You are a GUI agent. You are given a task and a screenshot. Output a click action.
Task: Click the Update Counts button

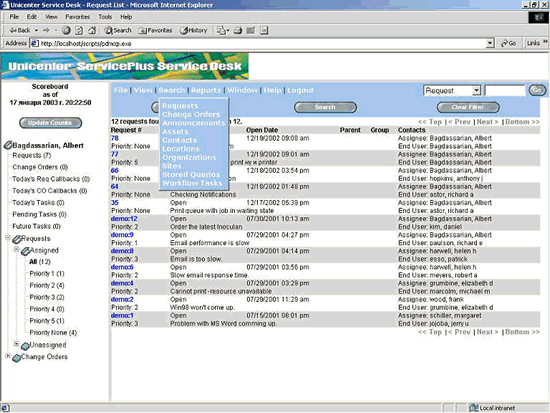[x=50, y=123]
